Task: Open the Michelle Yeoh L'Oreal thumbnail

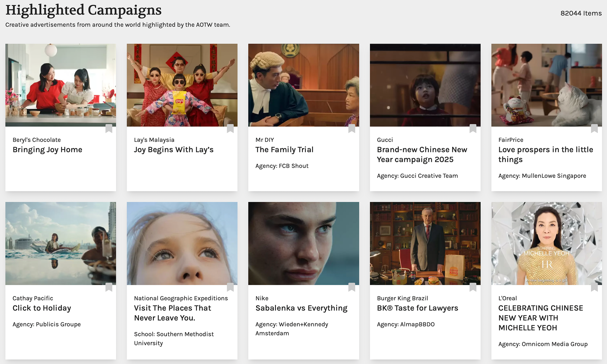Action: (547, 243)
